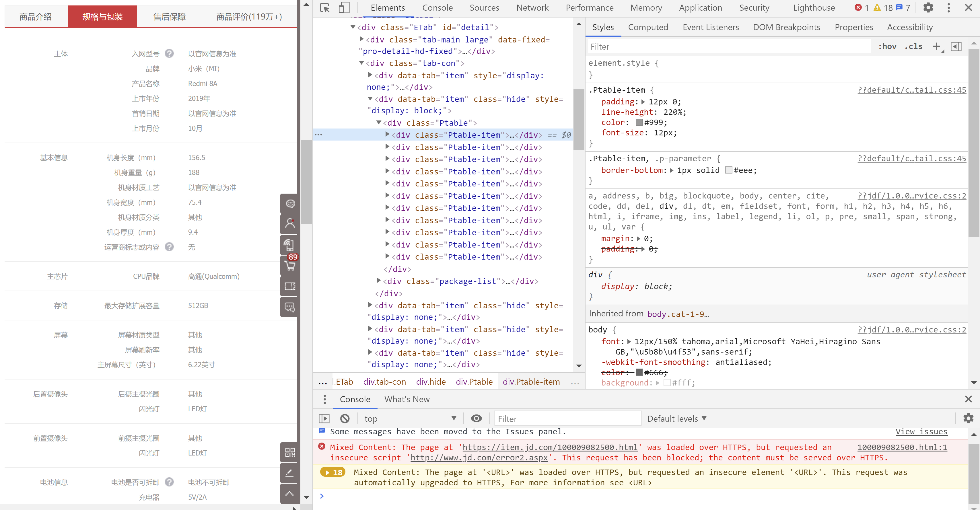Click the QR code icon in sidebar
Viewport: 980px width, 510px height.
[x=290, y=452]
